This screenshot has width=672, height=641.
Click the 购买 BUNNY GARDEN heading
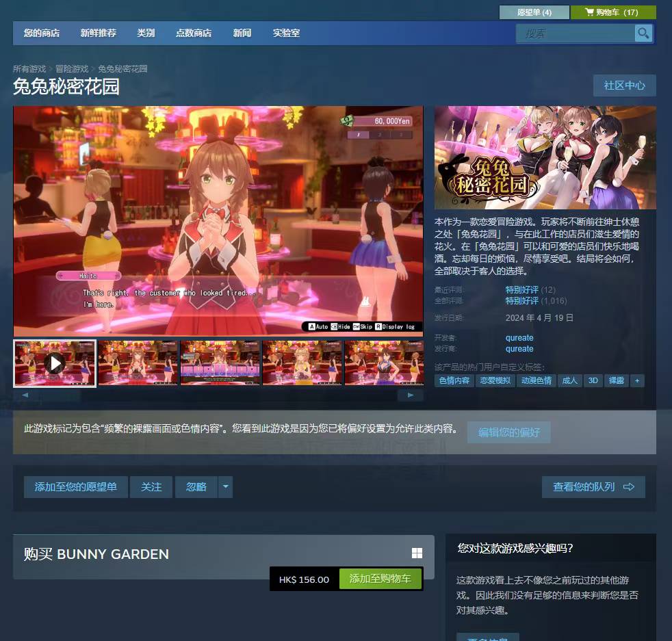click(96, 554)
